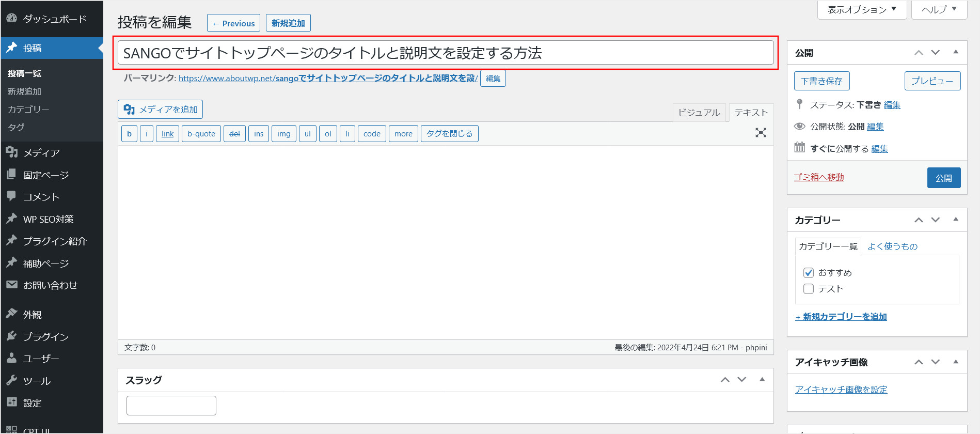
Task: Click the Dashboard gauge icon in sidebar
Action: click(x=11, y=18)
